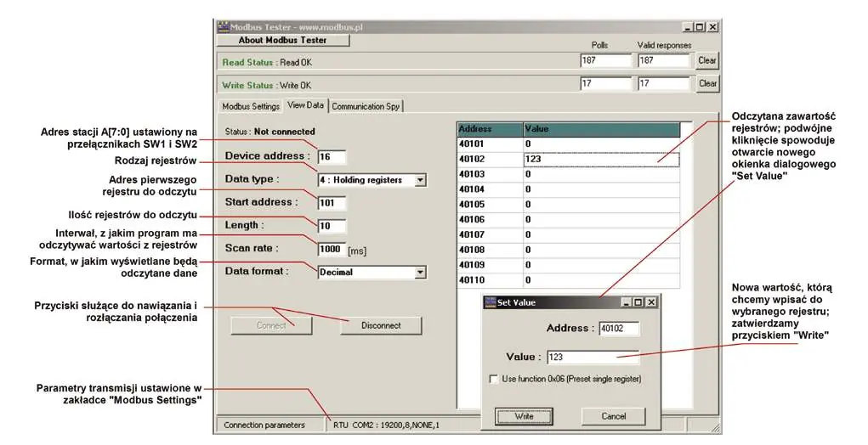Minimize the Modbus Tester window
Screen dimensions: 868x445
(688, 27)
